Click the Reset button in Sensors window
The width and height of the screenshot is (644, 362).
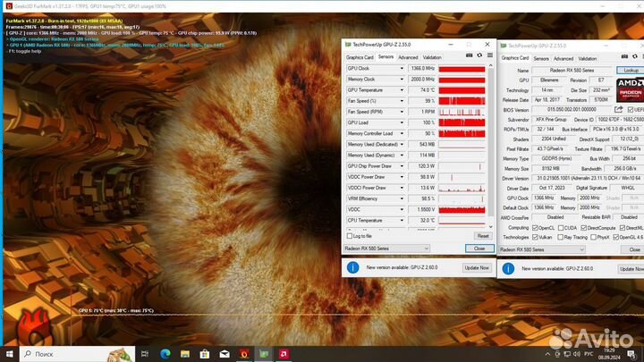point(483,236)
